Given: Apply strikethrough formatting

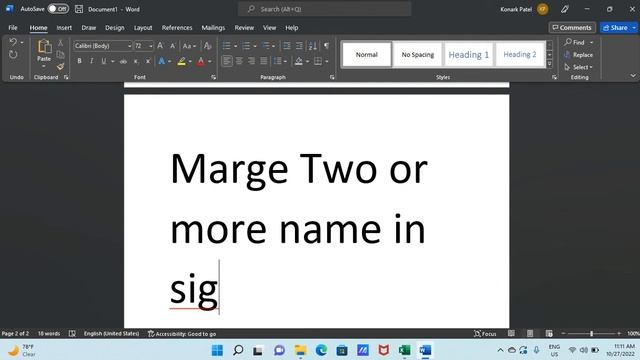Looking at the screenshot, I should (123, 61).
